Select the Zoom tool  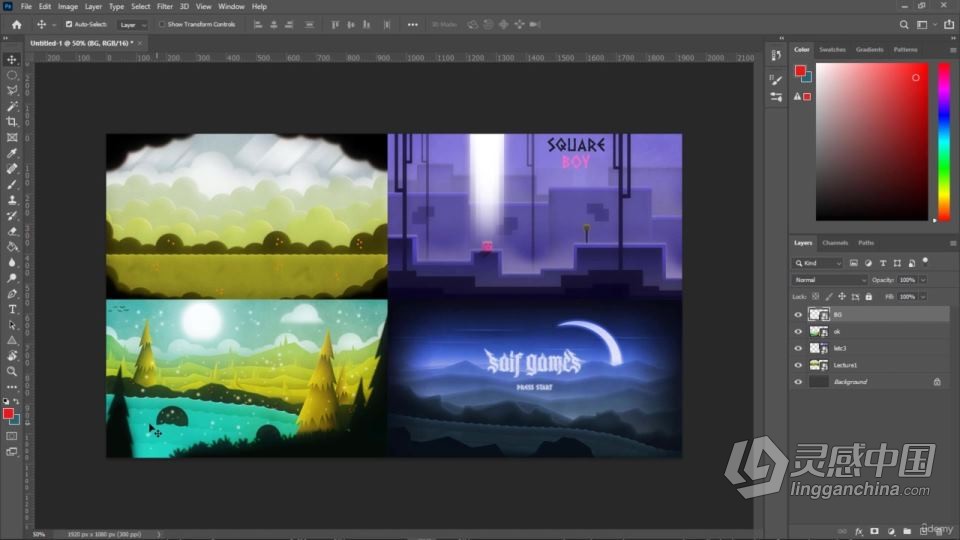click(12, 371)
